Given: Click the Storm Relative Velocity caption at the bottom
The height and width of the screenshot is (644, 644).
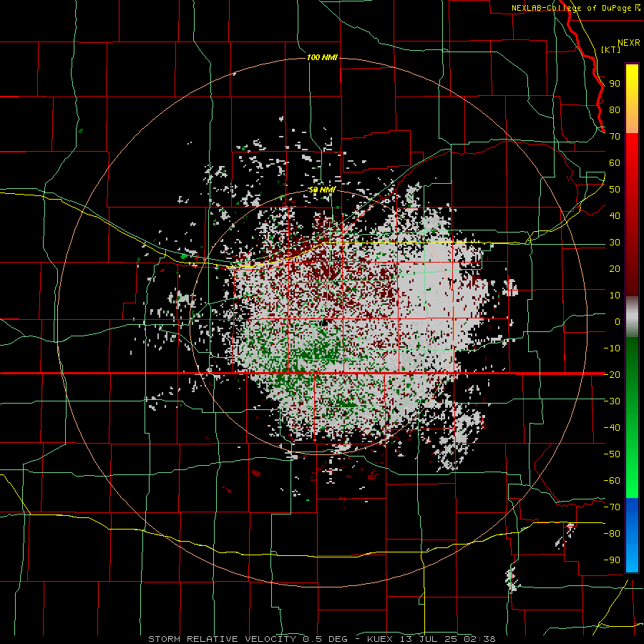Looking at the screenshot, I should [x=321, y=639].
